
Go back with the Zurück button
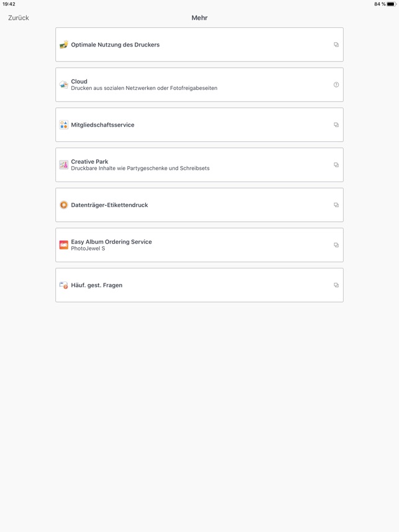(x=19, y=18)
